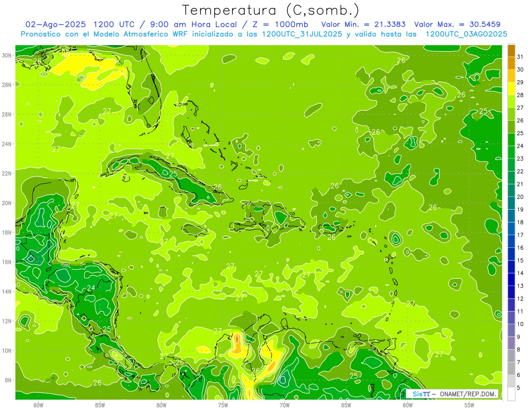
Task: Click the color scale legend value 11
Action: 520,311
